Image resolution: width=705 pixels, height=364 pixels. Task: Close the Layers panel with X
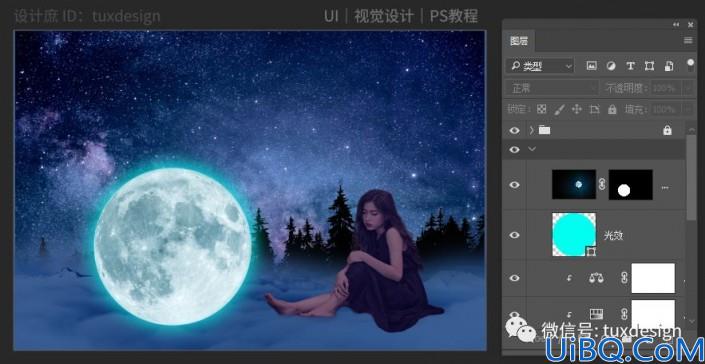[691, 25]
